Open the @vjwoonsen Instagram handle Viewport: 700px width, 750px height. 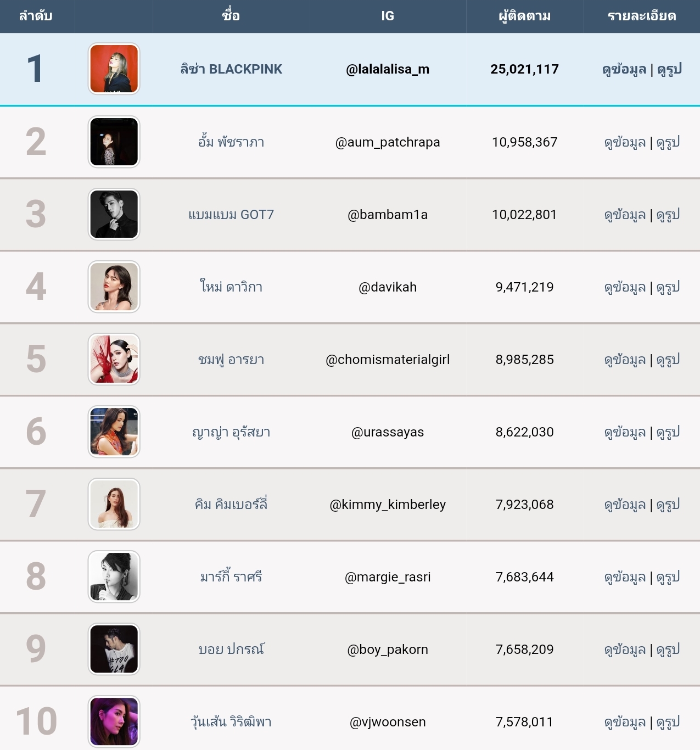tap(388, 722)
